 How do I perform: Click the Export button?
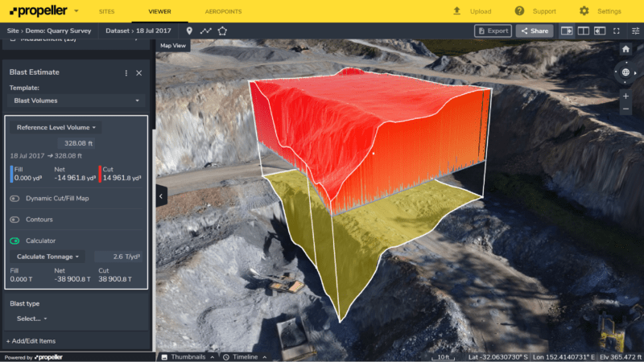pos(493,31)
